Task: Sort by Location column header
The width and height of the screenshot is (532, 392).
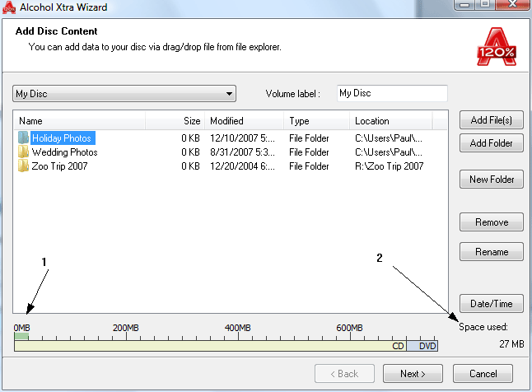Action: [x=391, y=121]
